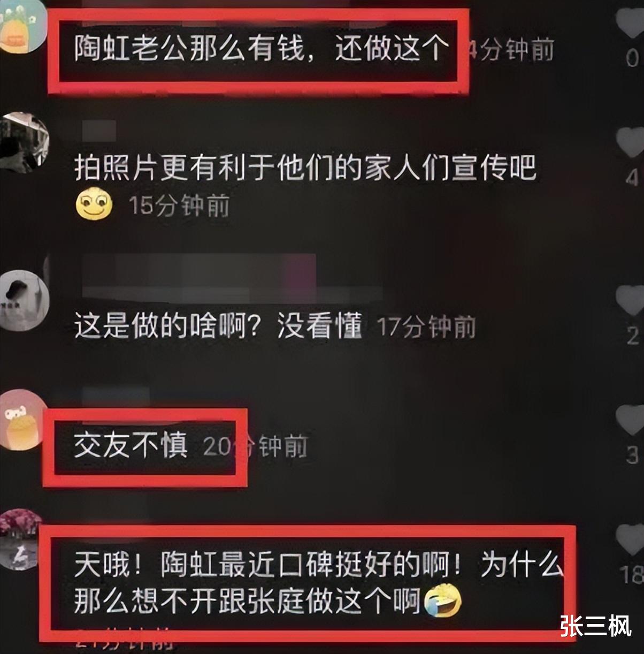Tap the laughing-crying emoji after 做这个啊
The image size is (644, 654).
(442, 601)
